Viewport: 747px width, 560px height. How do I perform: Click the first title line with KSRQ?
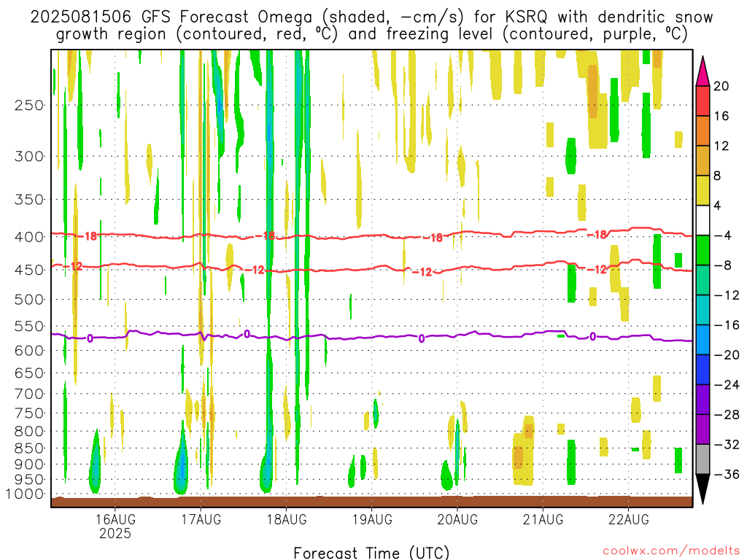click(x=371, y=17)
